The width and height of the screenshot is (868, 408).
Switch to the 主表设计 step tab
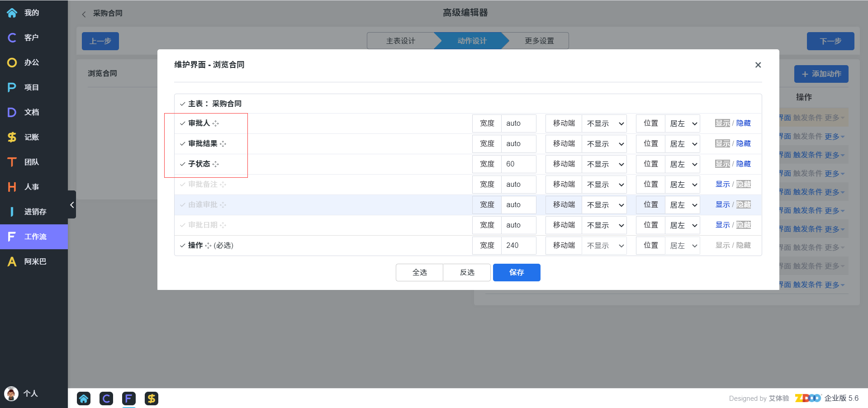(x=400, y=41)
